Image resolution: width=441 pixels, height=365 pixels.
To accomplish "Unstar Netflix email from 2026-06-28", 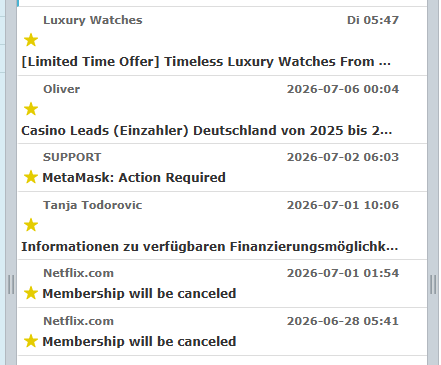I will (31, 341).
